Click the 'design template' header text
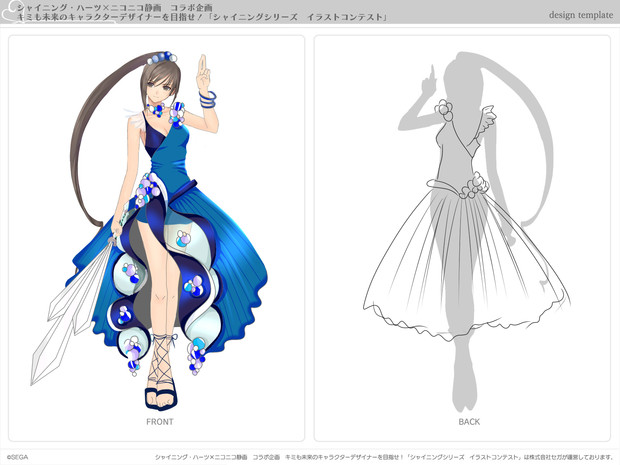This screenshot has width=620, height=465. (581, 15)
